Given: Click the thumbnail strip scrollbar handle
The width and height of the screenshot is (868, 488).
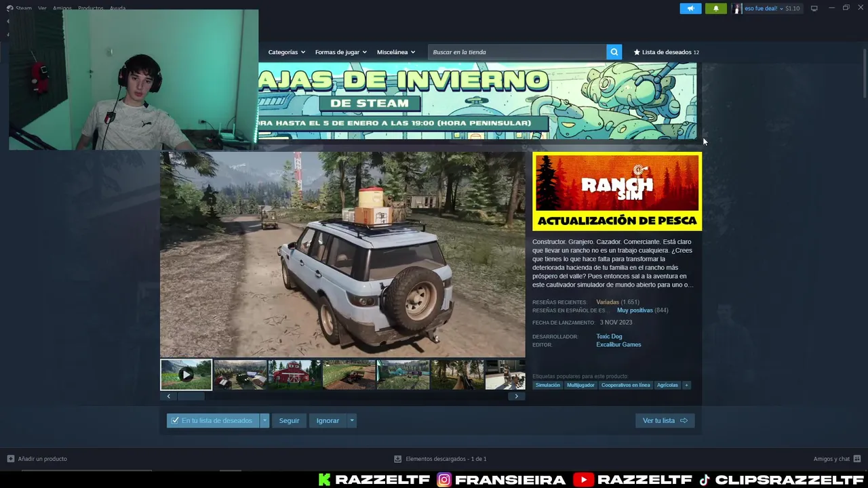Looking at the screenshot, I should 191,396.
